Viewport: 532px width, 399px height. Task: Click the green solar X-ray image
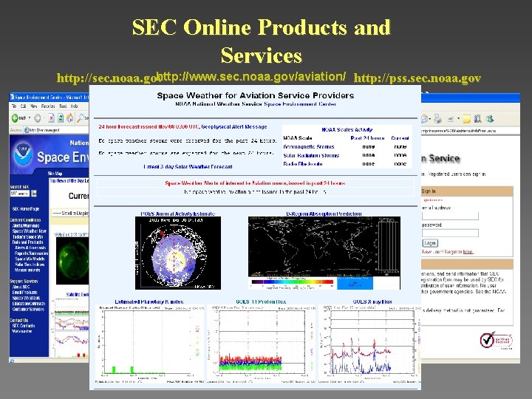pyautogui.click(x=72, y=261)
